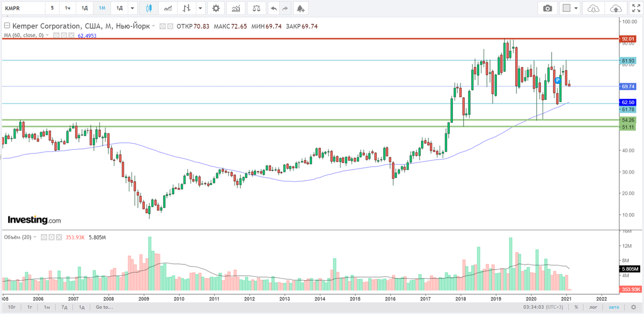
Task: Enter fullscreen chart mode
Action: [636, 8]
